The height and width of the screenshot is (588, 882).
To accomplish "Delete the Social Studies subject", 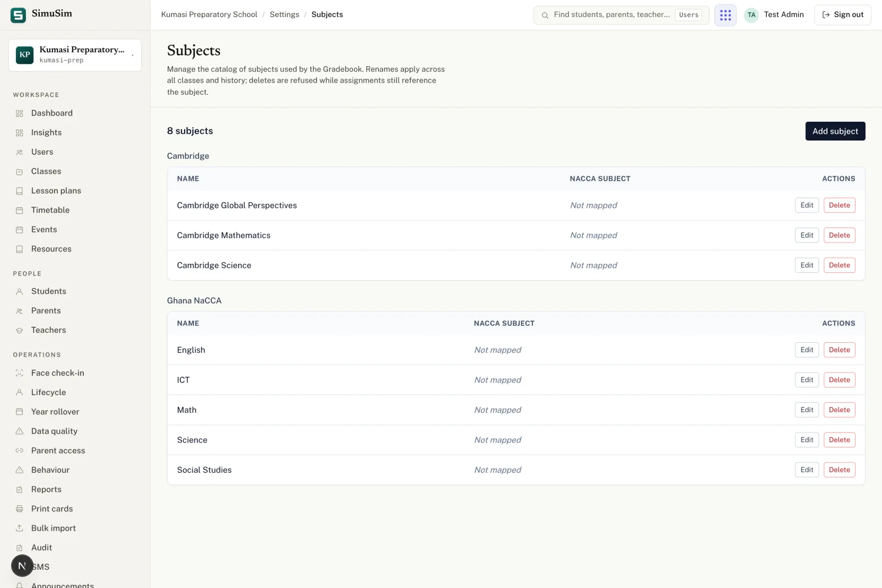I will point(840,470).
